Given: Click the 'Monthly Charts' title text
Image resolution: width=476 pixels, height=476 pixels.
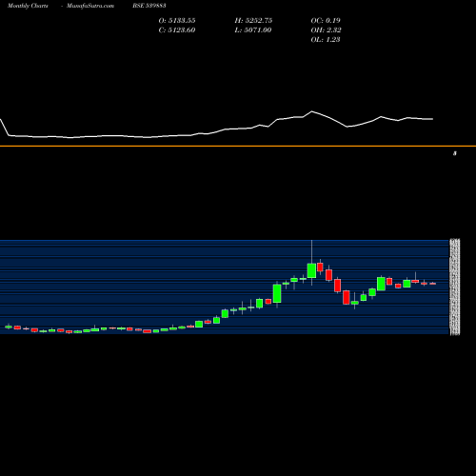Looking at the screenshot, I should 28,6.
